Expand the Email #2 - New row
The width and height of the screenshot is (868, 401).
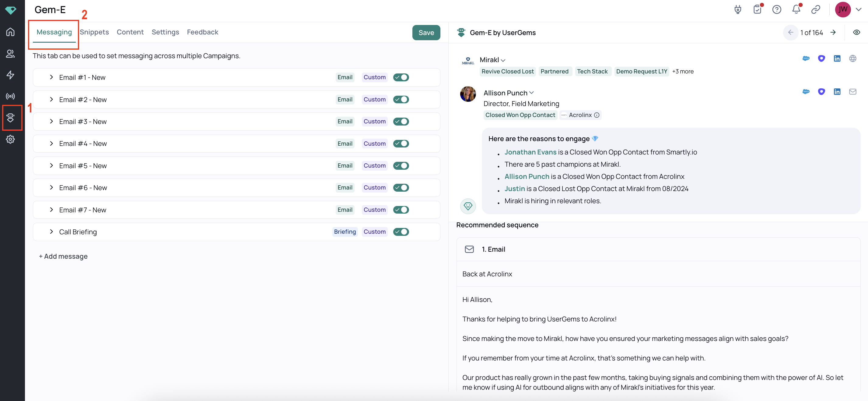[51, 100]
